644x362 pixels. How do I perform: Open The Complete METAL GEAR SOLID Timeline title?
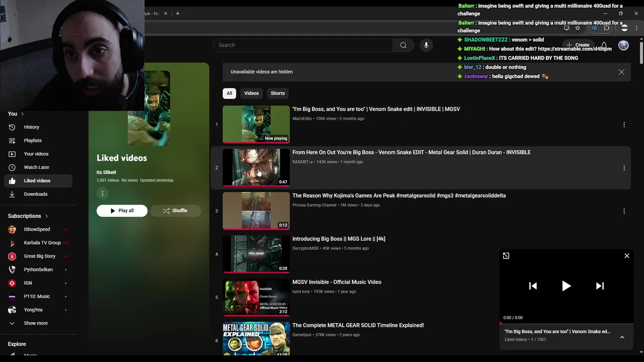point(358,325)
